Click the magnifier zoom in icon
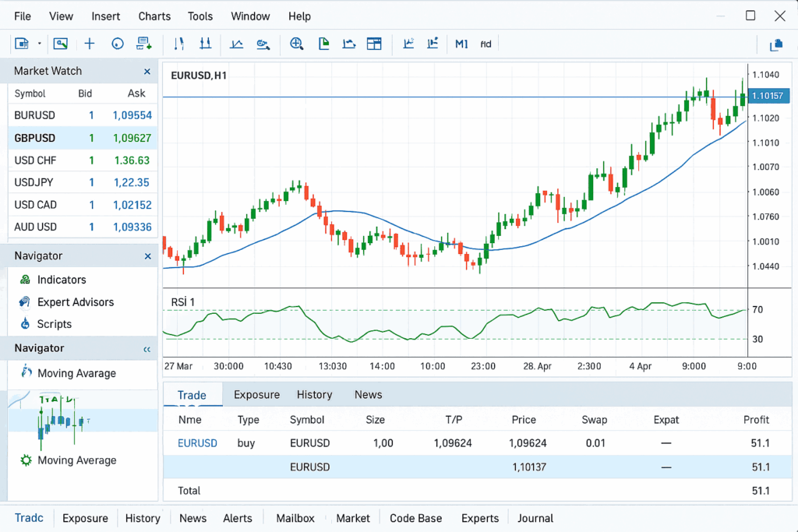The height and width of the screenshot is (532, 798). click(296, 44)
